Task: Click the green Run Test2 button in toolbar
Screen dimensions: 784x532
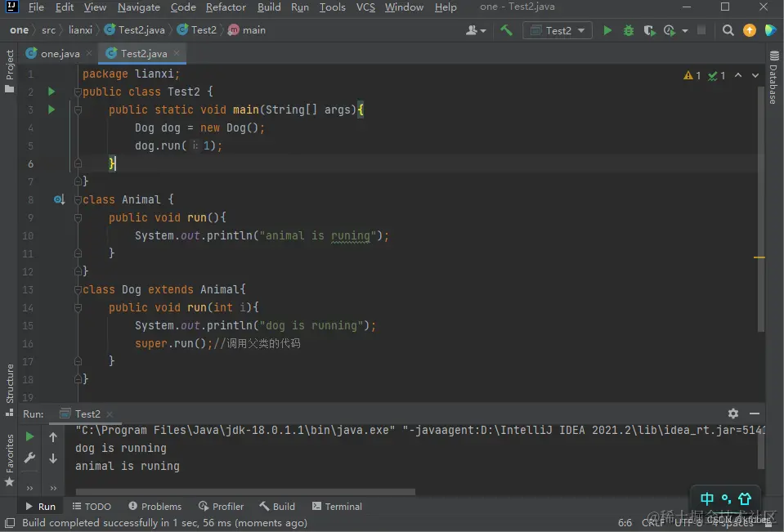Action: [x=607, y=30]
